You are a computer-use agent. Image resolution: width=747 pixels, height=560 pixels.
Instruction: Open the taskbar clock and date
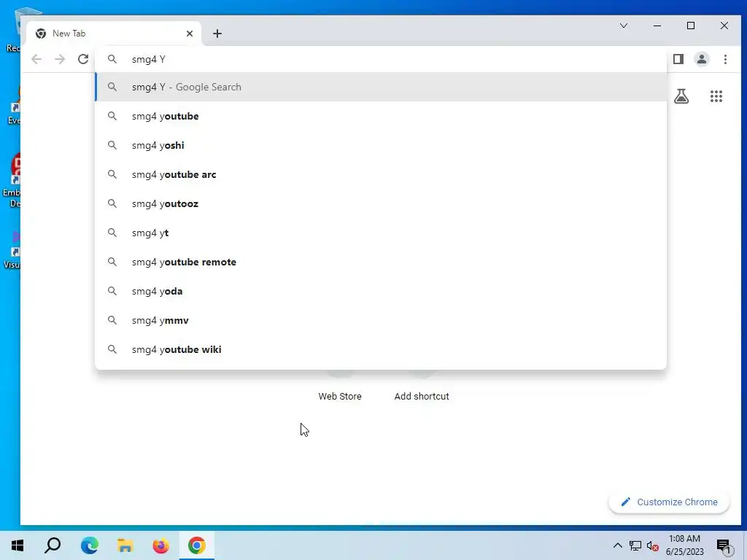[684, 545]
